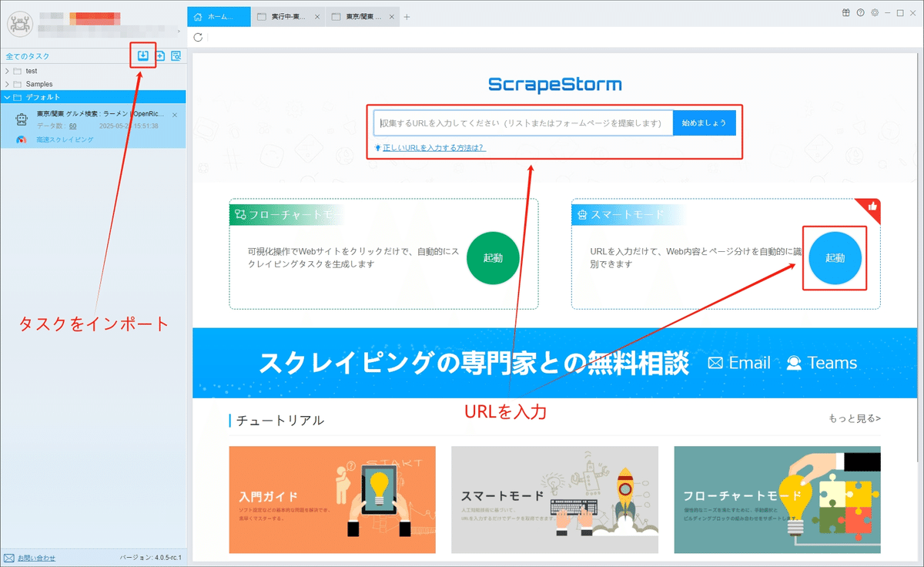Select the Samples folder row
This screenshot has width=924, height=567.
(93, 84)
